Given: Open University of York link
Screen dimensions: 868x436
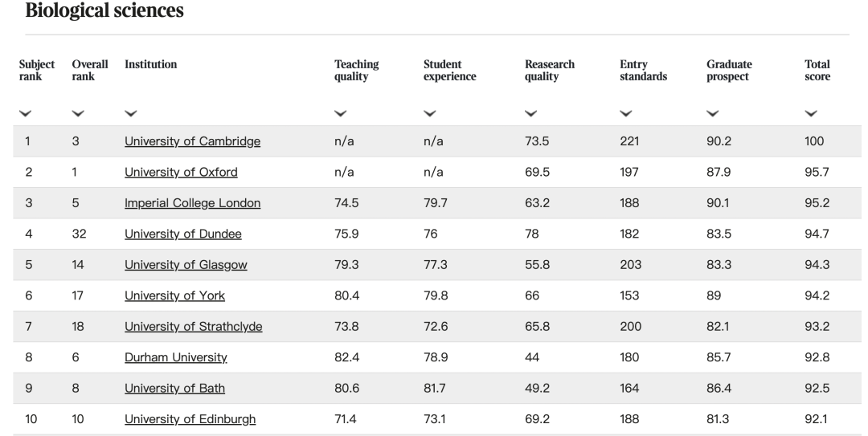Looking at the screenshot, I should [x=174, y=295].
